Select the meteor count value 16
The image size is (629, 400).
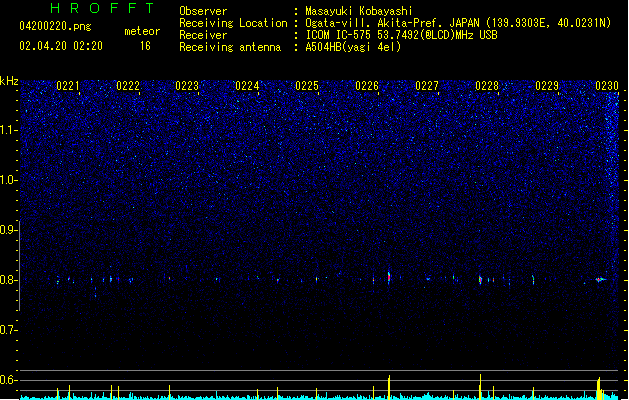(145, 46)
